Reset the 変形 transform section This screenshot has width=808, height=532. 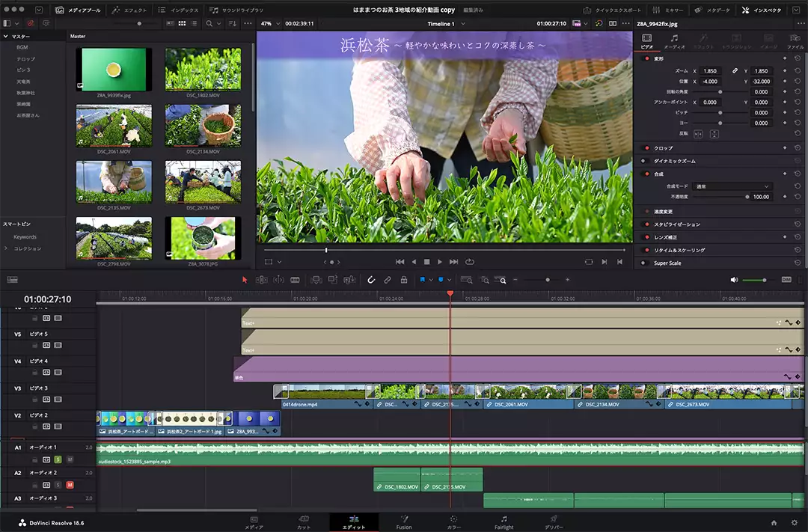tap(798, 58)
